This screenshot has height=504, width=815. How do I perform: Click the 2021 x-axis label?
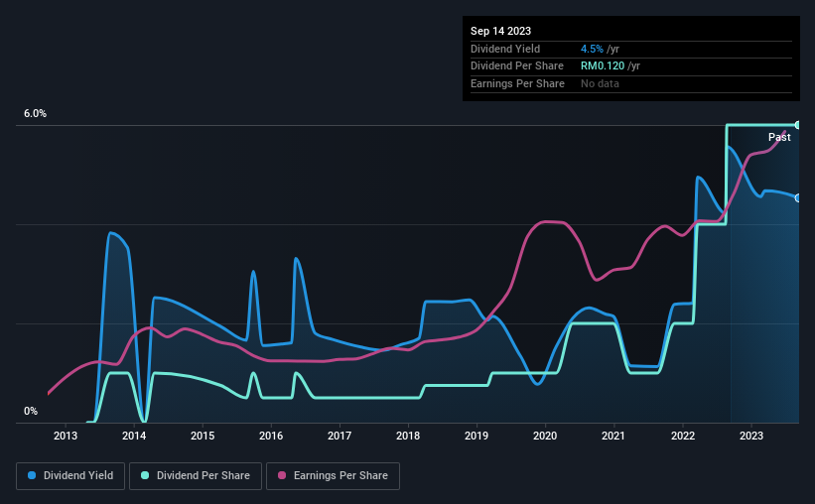click(x=613, y=436)
